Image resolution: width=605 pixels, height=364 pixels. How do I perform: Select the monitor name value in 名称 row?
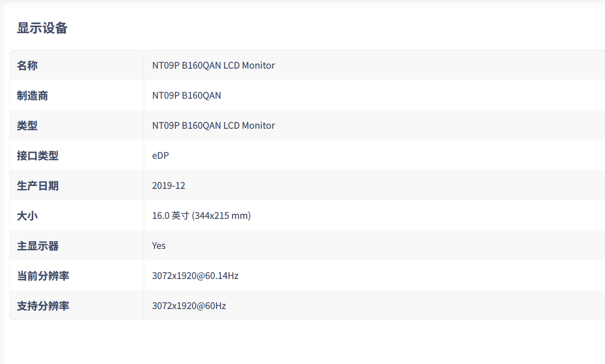pyautogui.click(x=213, y=66)
